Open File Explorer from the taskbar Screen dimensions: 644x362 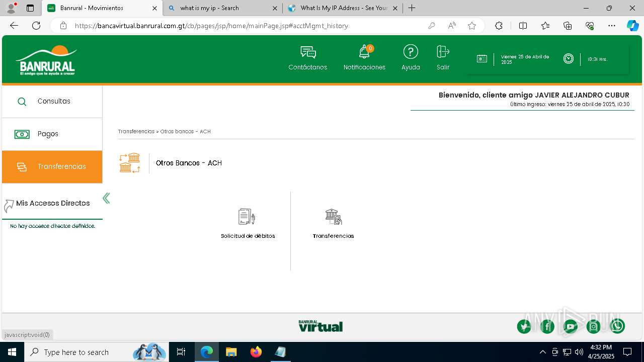click(231, 352)
